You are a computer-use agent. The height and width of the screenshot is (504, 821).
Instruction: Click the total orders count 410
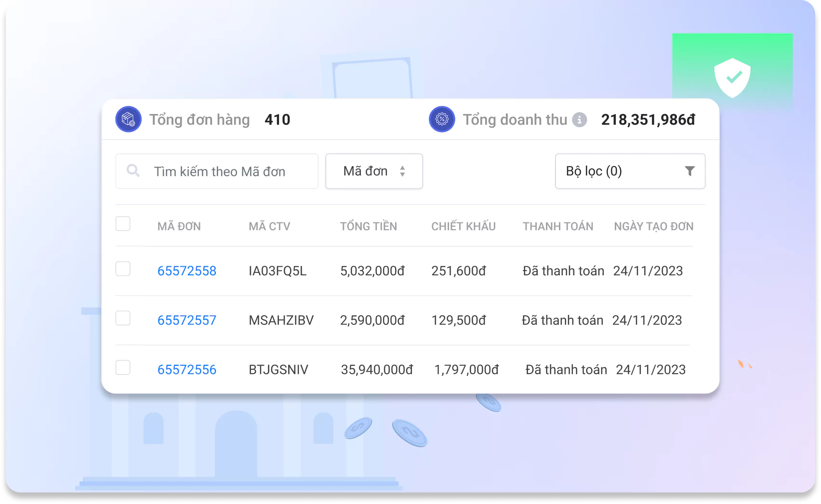(278, 120)
